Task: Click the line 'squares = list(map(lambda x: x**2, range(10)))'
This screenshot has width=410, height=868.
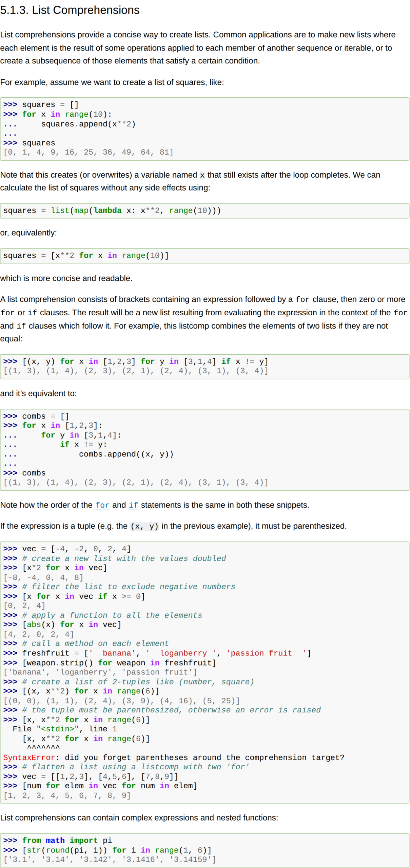Action: click(112, 211)
